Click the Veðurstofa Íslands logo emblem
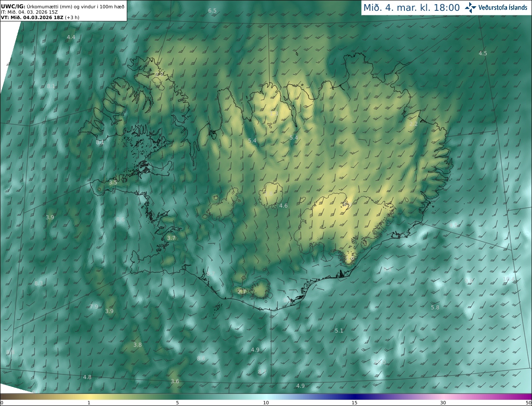 (470, 7)
